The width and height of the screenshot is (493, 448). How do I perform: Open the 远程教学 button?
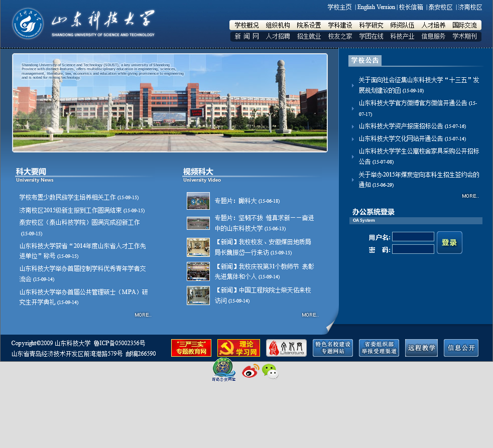(421, 348)
